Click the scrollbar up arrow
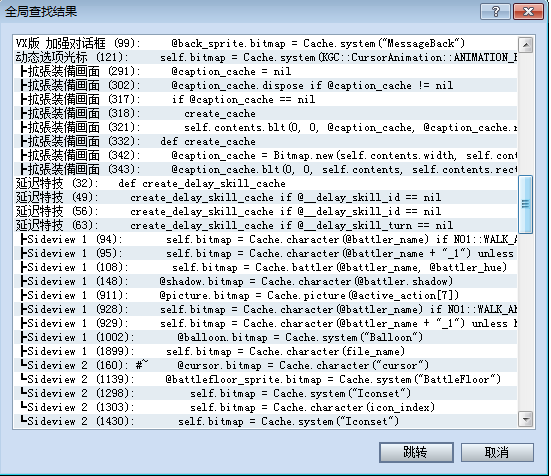The height and width of the screenshot is (476, 551). tap(526, 45)
